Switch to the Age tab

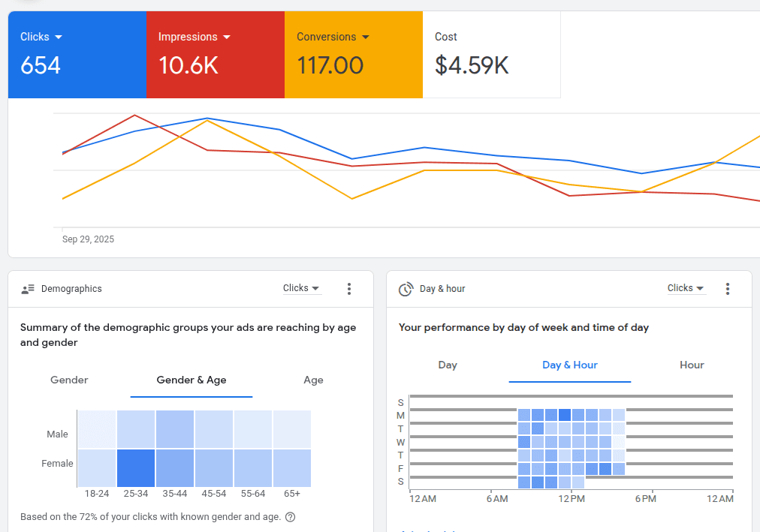tap(314, 380)
